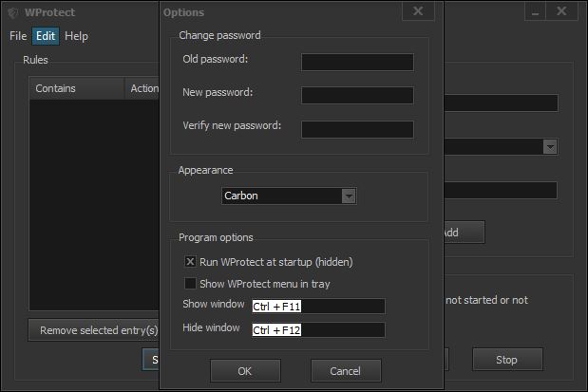Image resolution: width=588 pixels, height=392 pixels.
Task: Disable Run WProtect at startup checkbox
Action: coord(190,261)
